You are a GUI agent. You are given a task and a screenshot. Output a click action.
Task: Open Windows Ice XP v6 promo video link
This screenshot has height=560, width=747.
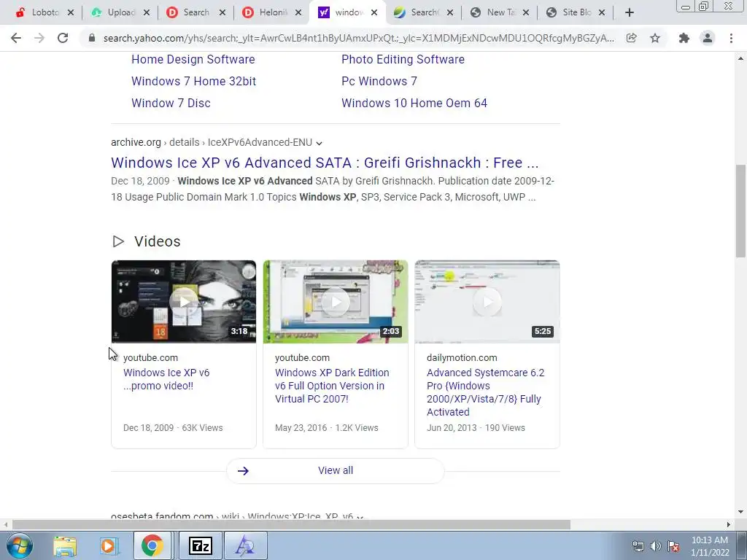click(166, 379)
